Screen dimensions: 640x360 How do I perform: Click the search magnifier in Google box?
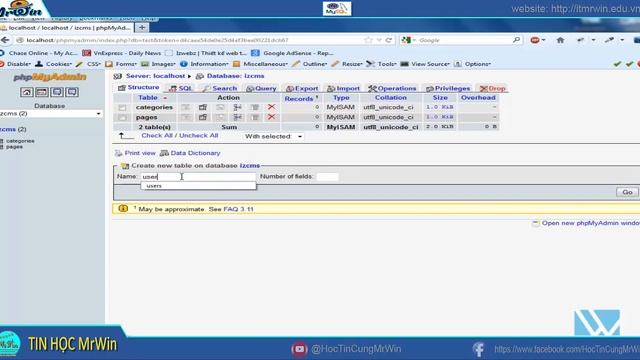516,40
